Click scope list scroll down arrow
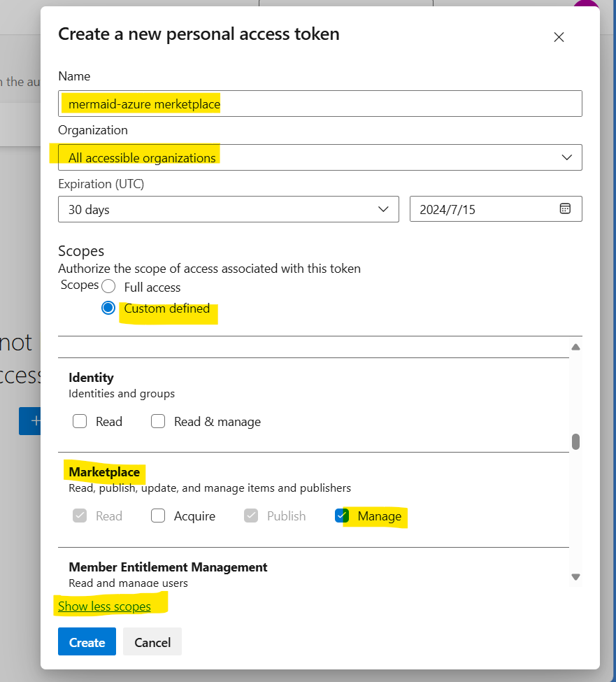Image resolution: width=616 pixels, height=682 pixels. [575, 577]
